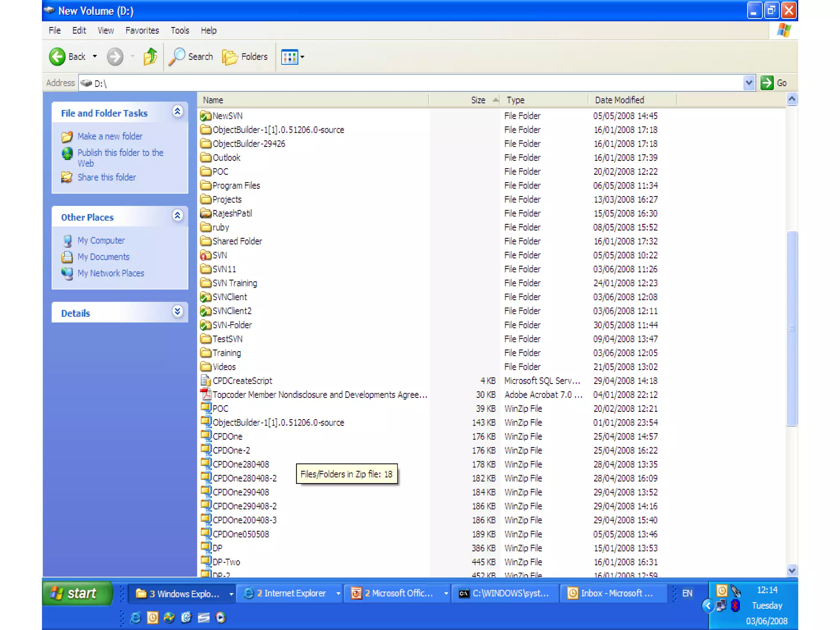Click Make a new folder link

(110, 136)
